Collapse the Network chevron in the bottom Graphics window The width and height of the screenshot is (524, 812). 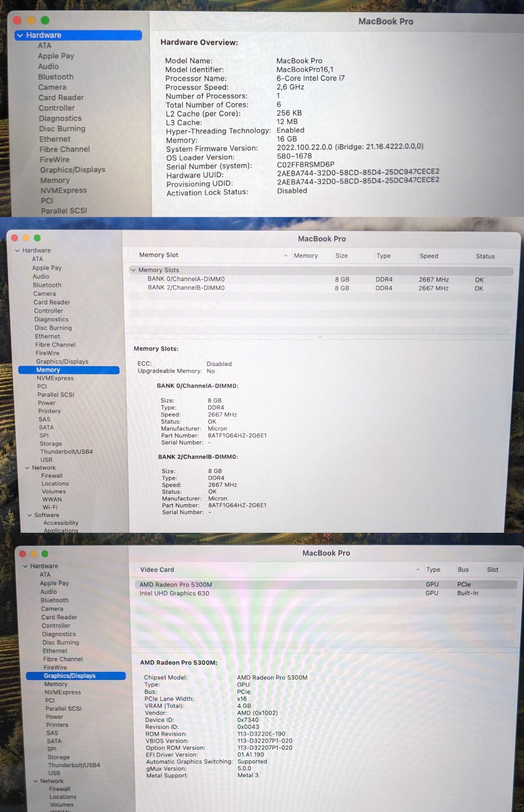[x=35, y=781]
